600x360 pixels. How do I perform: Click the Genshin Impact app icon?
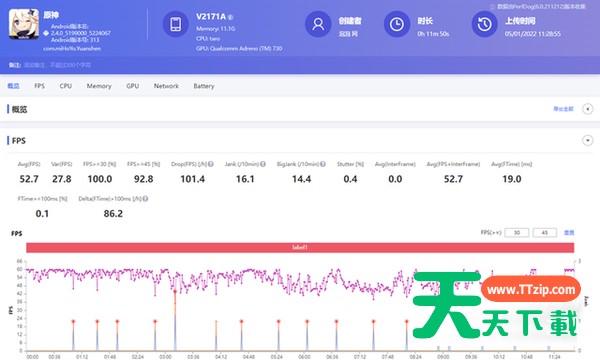coord(24,24)
